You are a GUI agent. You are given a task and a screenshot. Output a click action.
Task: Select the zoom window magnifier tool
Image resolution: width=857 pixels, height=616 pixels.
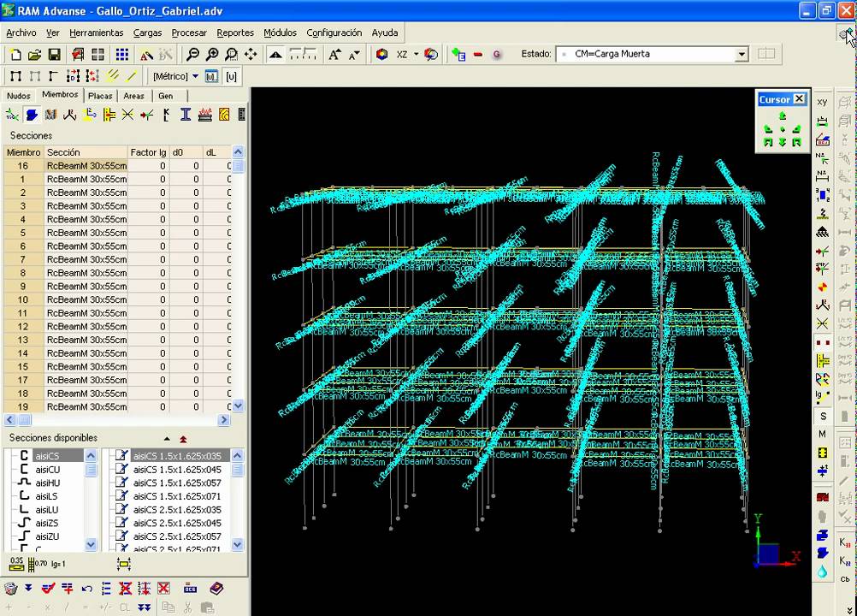(231, 55)
